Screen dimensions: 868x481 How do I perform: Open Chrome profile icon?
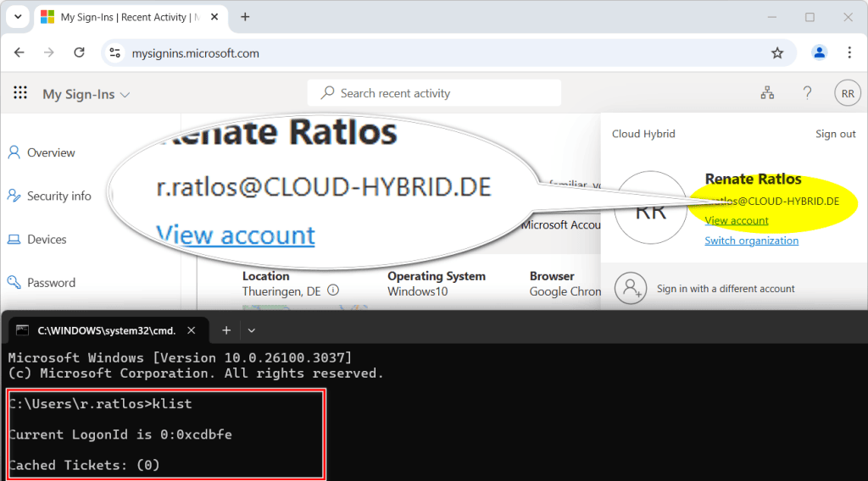(819, 53)
